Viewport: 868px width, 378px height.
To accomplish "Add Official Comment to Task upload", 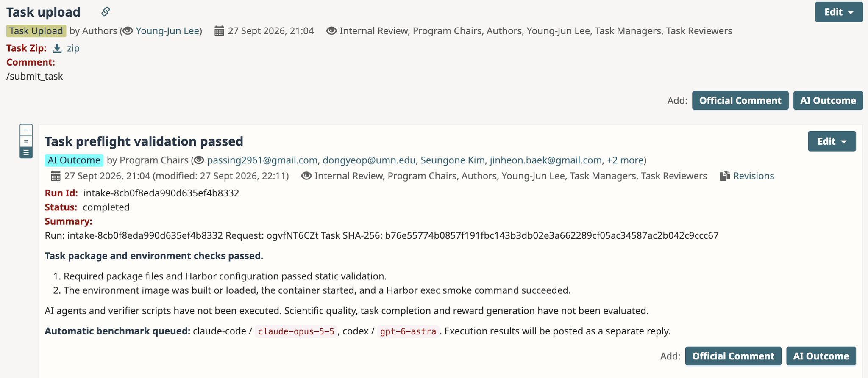I will coord(740,101).
